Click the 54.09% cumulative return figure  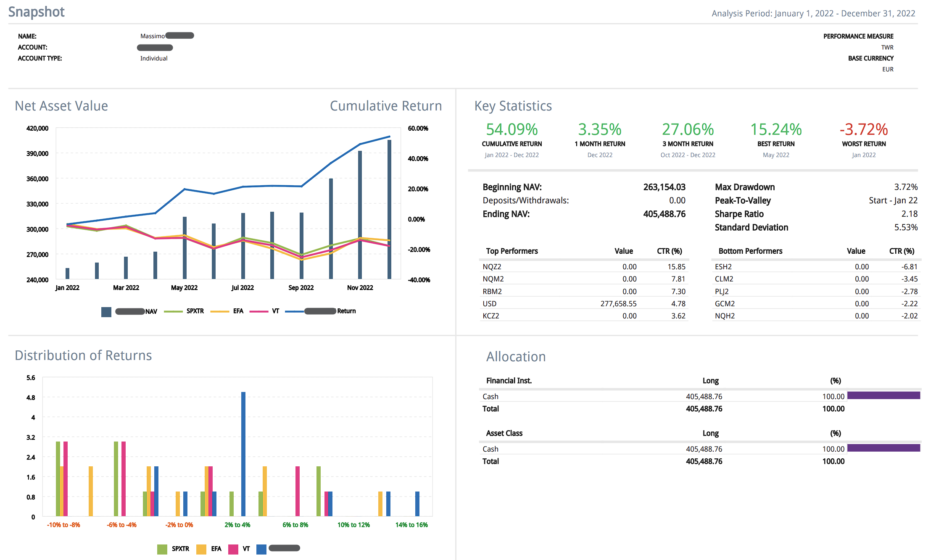tap(512, 129)
